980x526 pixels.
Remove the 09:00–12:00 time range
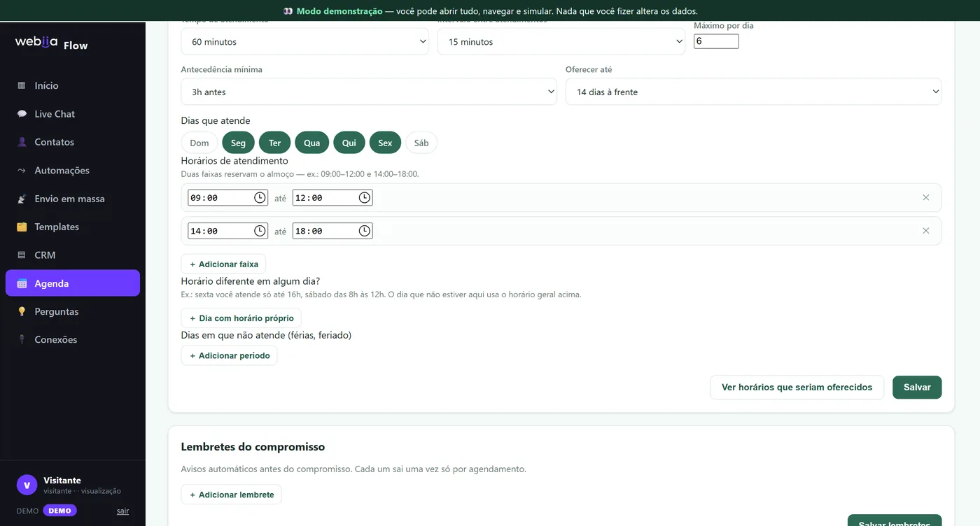click(926, 198)
